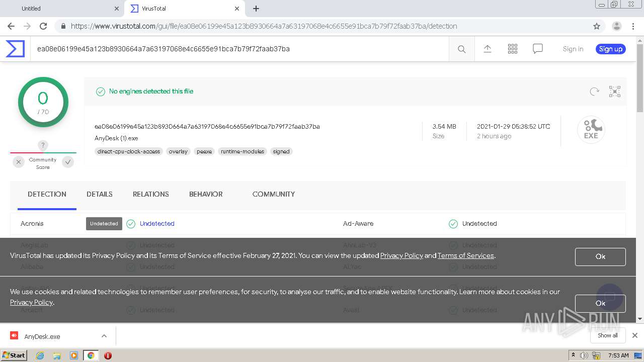Screen dimensions: 644x362
Task: Click Ok on the cookies notice
Action: (x=600, y=303)
